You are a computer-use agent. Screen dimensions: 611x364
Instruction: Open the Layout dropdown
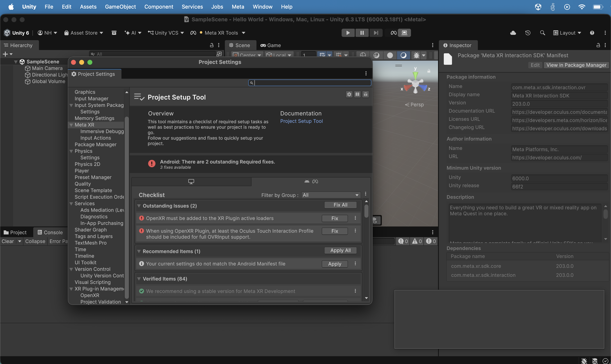coord(567,33)
